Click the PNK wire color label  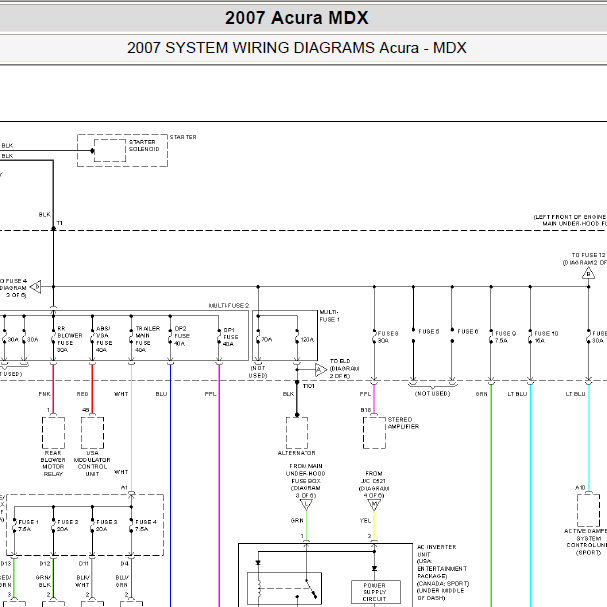coord(45,394)
